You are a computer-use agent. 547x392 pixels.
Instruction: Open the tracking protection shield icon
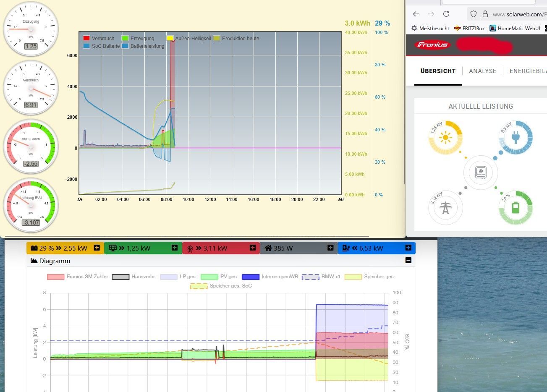coord(474,14)
